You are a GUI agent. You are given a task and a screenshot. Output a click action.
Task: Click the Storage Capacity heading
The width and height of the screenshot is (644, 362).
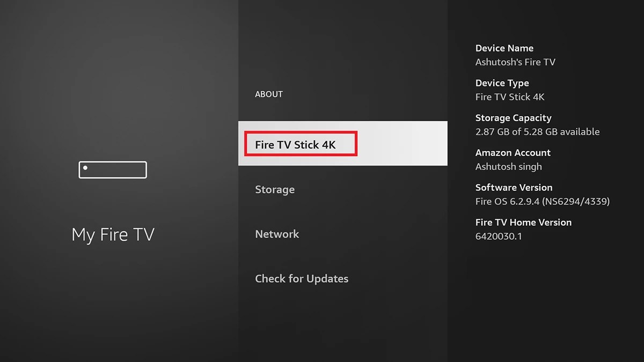(x=513, y=117)
